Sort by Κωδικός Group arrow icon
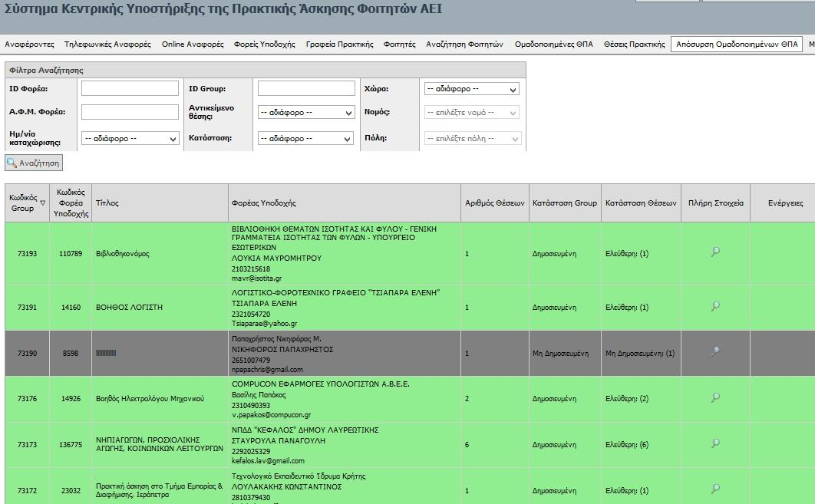 pyautogui.click(x=43, y=203)
